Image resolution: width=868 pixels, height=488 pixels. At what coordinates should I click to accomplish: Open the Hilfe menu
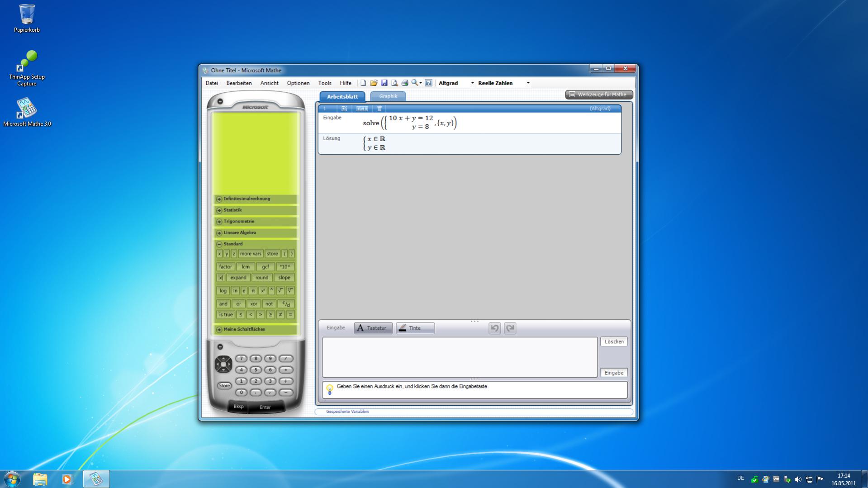pos(346,83)
